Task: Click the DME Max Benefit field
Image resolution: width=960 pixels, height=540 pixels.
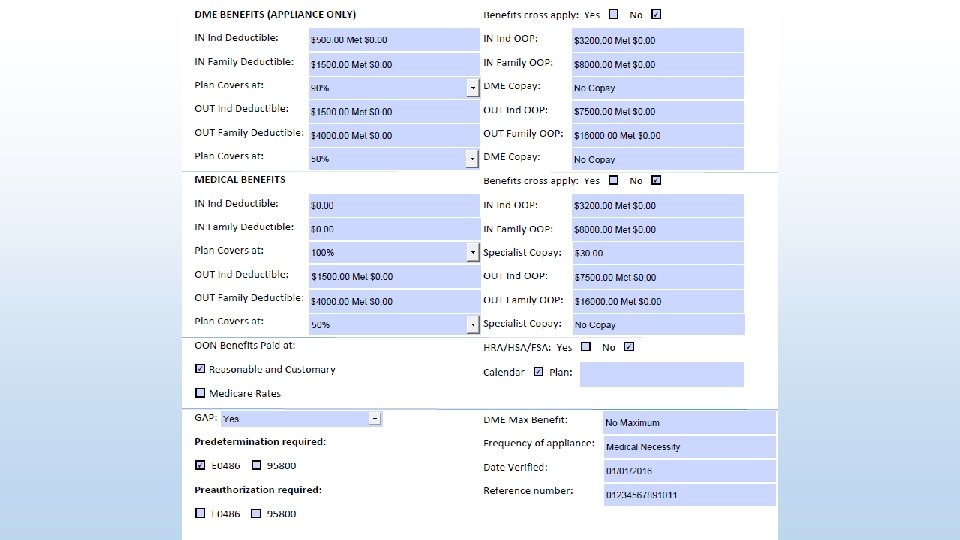Action: tap(689, 423)
